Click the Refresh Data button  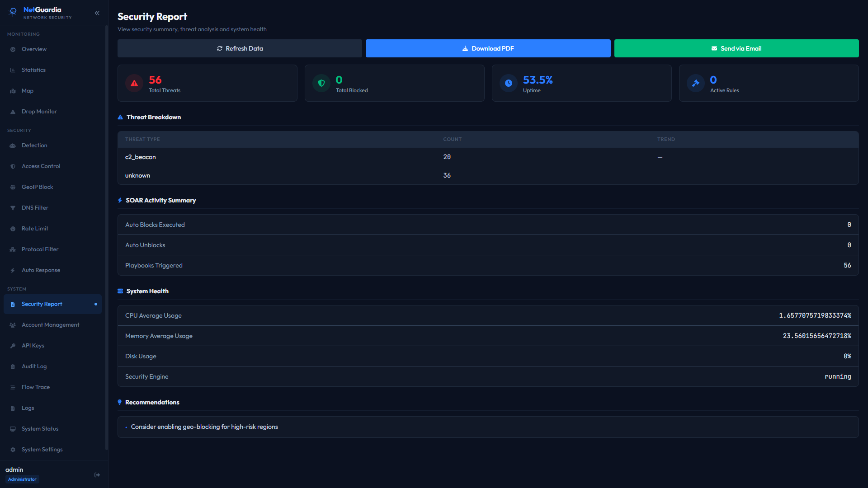(240, 48)
